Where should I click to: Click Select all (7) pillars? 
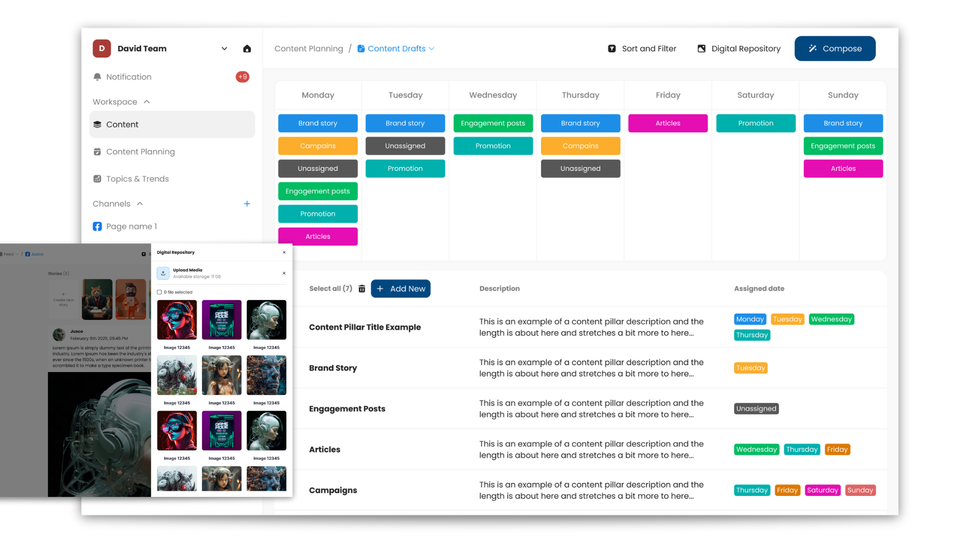330,289
